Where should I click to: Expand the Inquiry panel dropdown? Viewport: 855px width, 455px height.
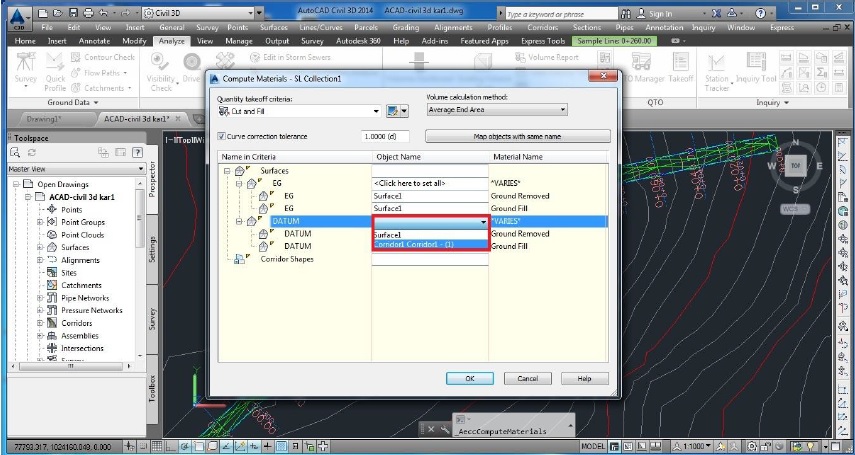point(772,103)
